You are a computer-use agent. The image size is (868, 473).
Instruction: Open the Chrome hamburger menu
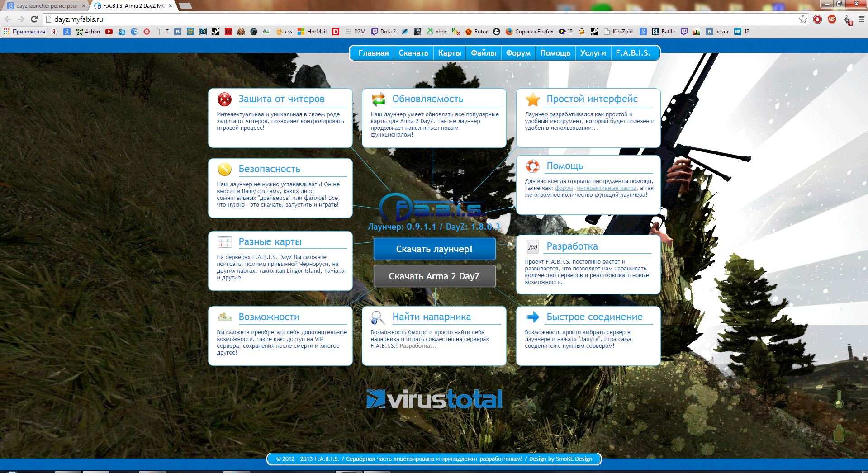point(861,19)
